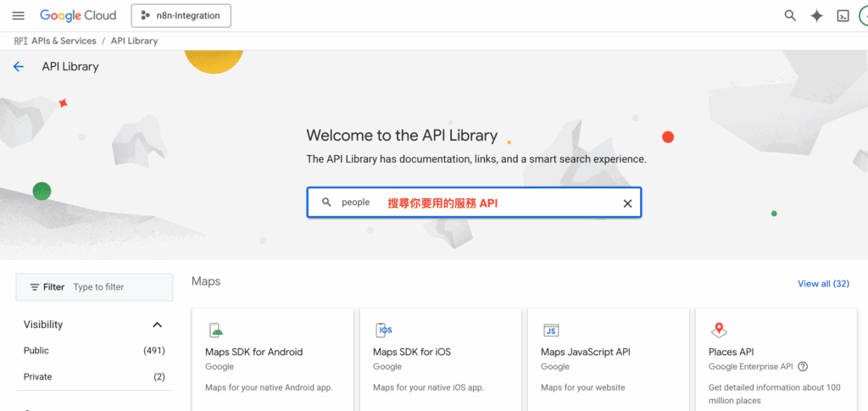Open Gemini sparkle assistant icon
Screen dimensions: 868x411
pos(816,15)
